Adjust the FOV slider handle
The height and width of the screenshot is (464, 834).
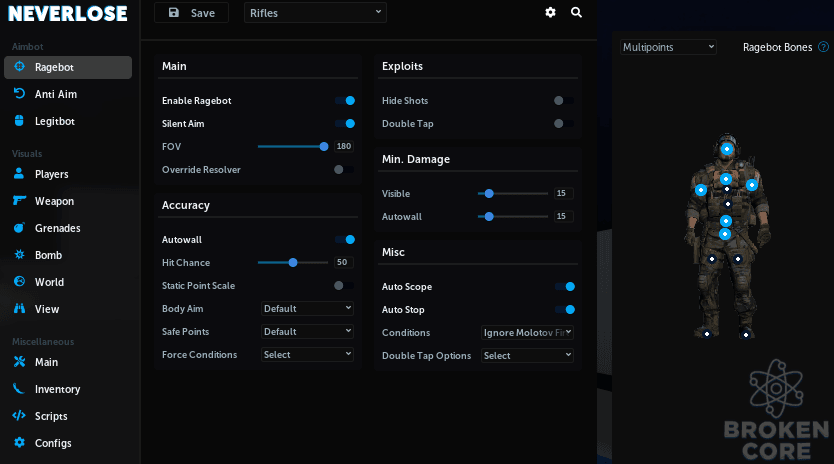tap(324, 146)
